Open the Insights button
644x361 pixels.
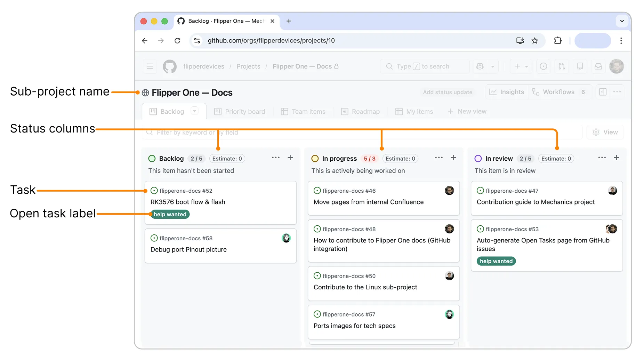pos(507,92)
